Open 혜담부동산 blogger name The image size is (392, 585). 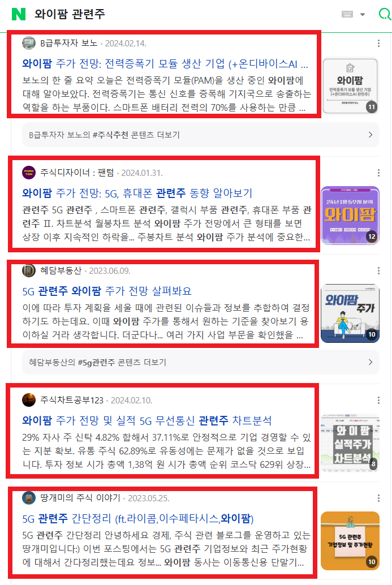tap(61, 271)
